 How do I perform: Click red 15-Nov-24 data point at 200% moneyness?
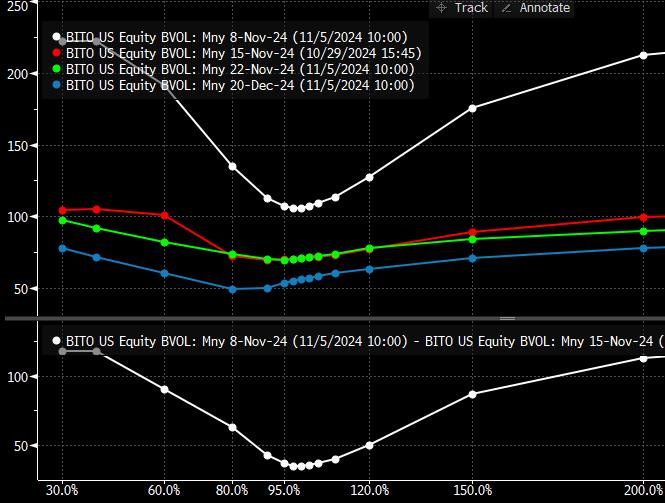point(643,218)
